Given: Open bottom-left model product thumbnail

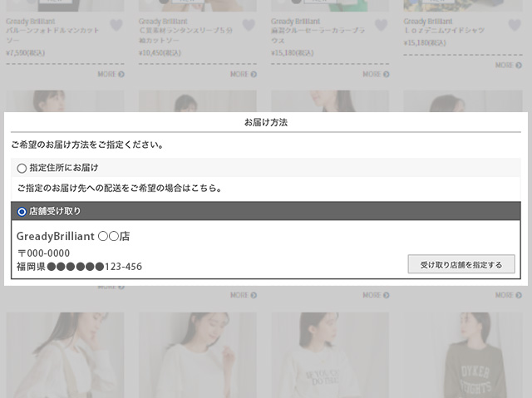Looking at the screenshot, I should click(x=65, y=355).
